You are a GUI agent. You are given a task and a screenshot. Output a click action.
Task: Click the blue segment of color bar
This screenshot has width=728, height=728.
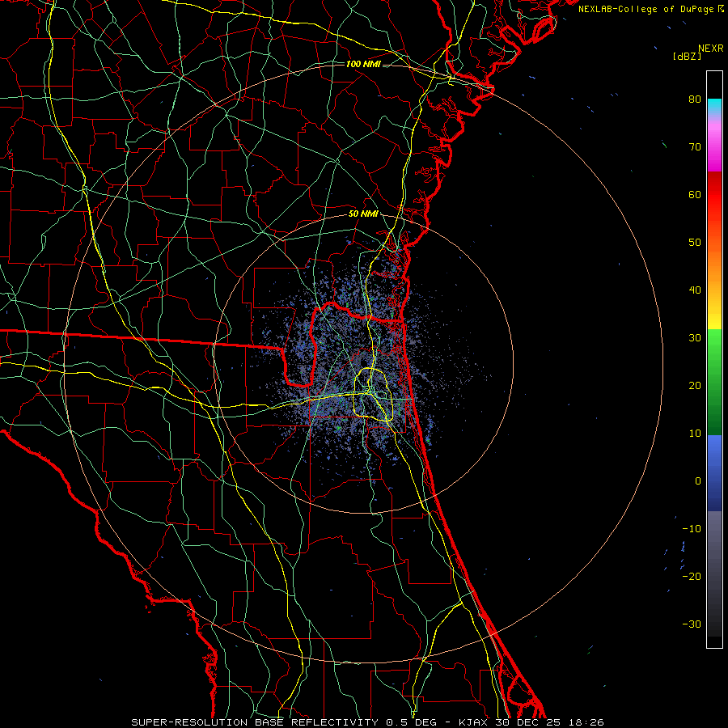pyautogui.click(x=714, y=472)
